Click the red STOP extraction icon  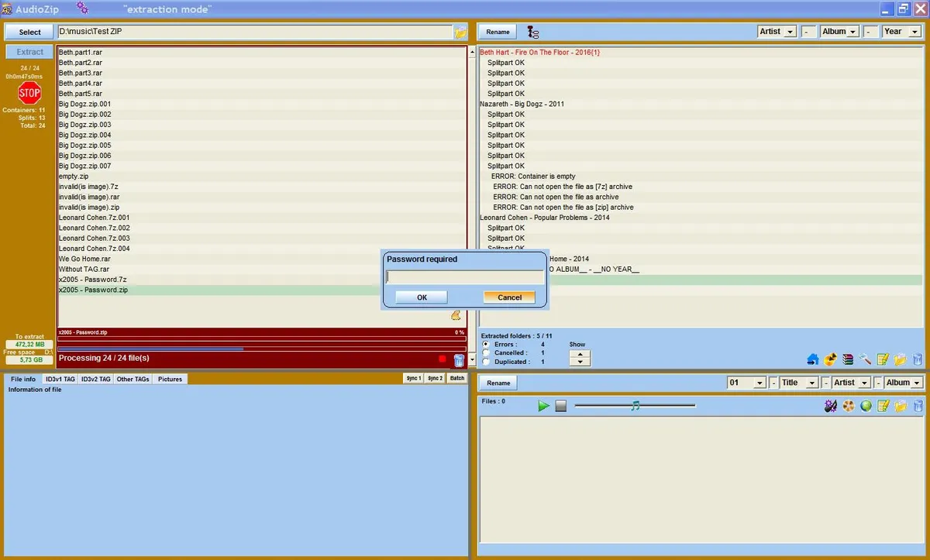(29, 94)
